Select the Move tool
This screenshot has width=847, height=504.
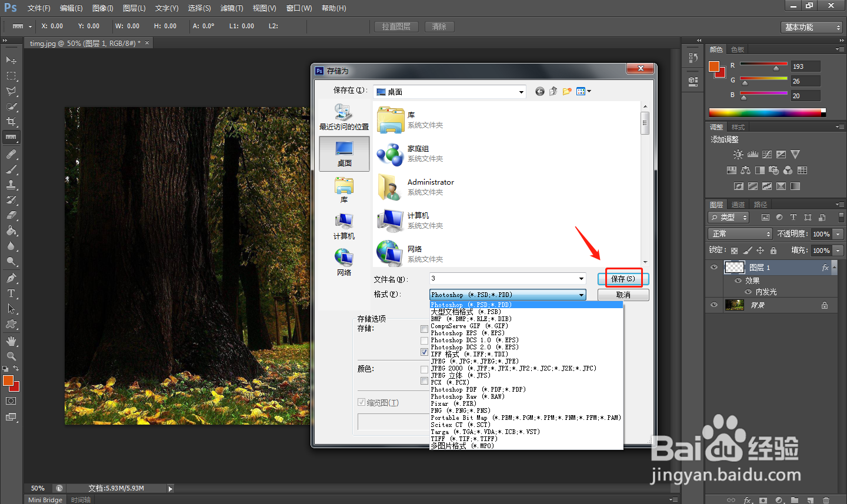(11, 61)
